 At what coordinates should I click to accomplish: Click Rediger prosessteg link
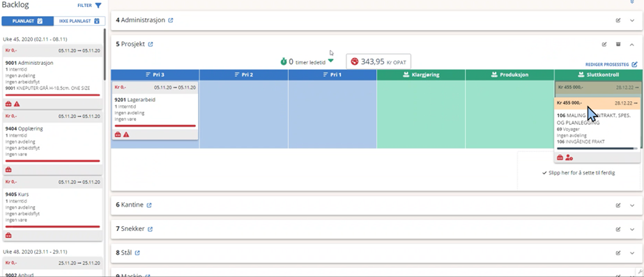click(x=611, y=64)
